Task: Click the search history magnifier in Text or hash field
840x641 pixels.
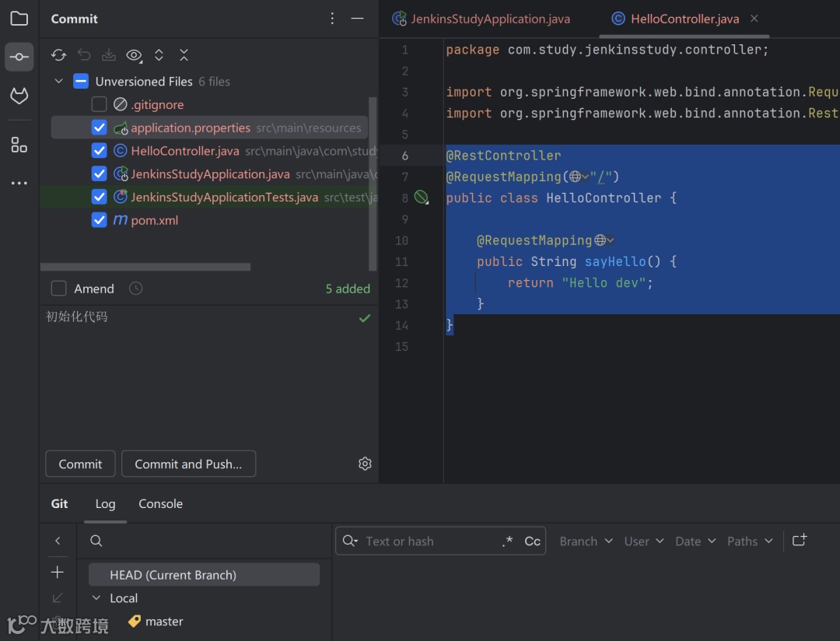Action: (x=350, y=541)
